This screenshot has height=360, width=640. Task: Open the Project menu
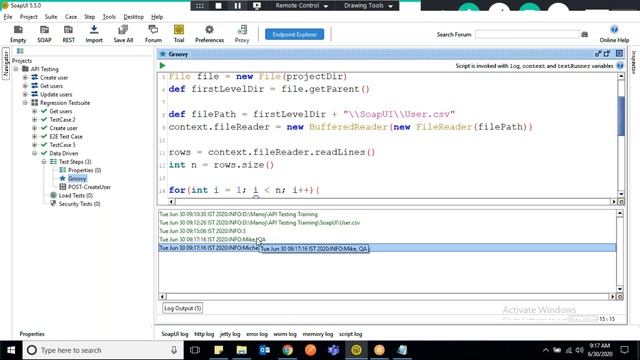pos(29,17)
